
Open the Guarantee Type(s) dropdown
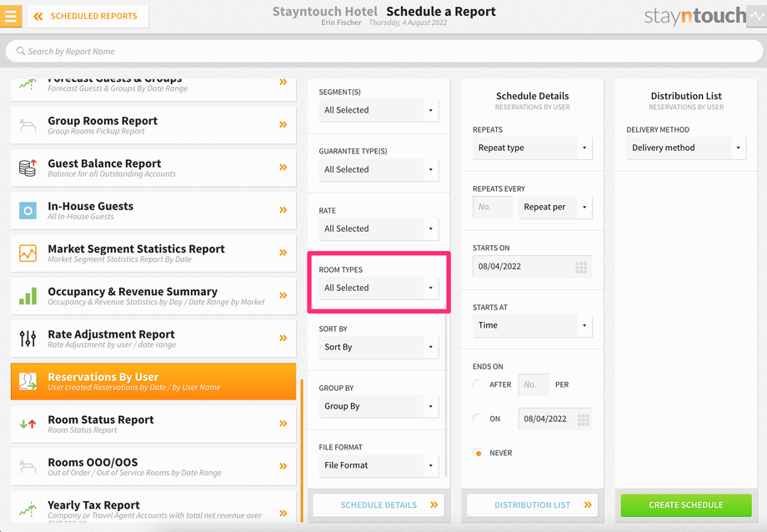tap(378, 169)
